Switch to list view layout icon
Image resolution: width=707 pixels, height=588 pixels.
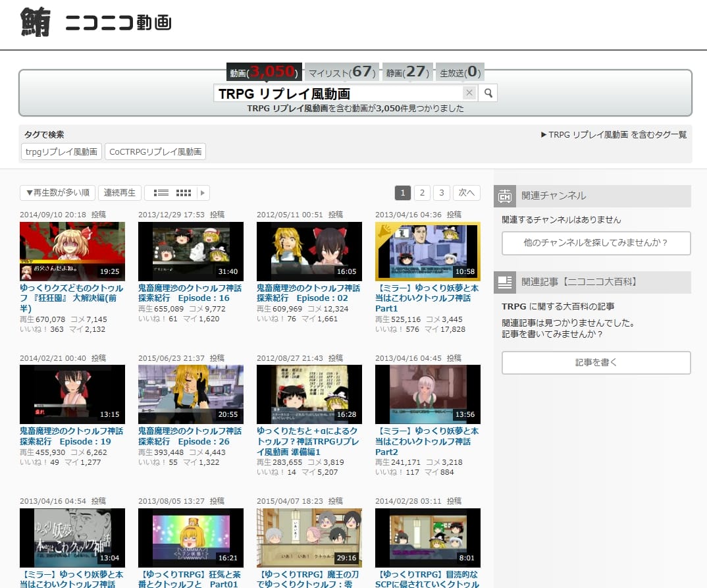pos(161,193)
